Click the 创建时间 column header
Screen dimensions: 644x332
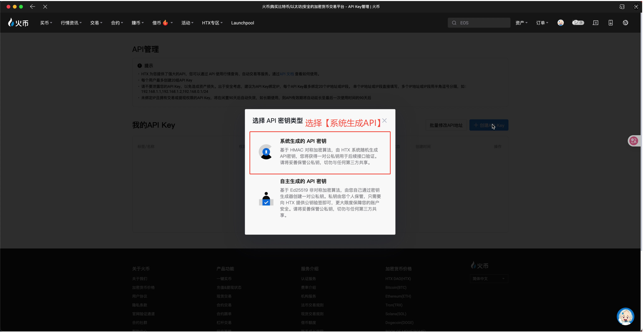tap(423, 147)
